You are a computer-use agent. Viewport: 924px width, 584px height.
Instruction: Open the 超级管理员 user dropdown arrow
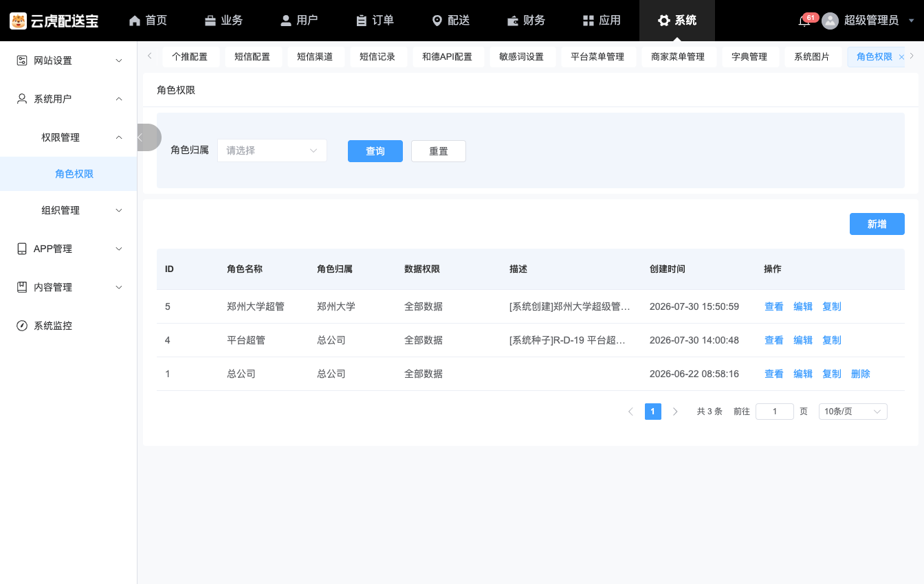point(912,21)
